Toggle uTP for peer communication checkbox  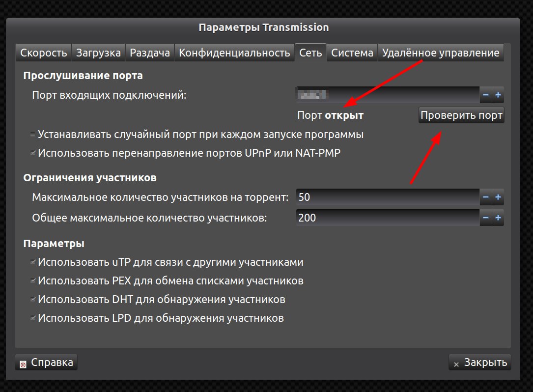click(x=33, y=262)
